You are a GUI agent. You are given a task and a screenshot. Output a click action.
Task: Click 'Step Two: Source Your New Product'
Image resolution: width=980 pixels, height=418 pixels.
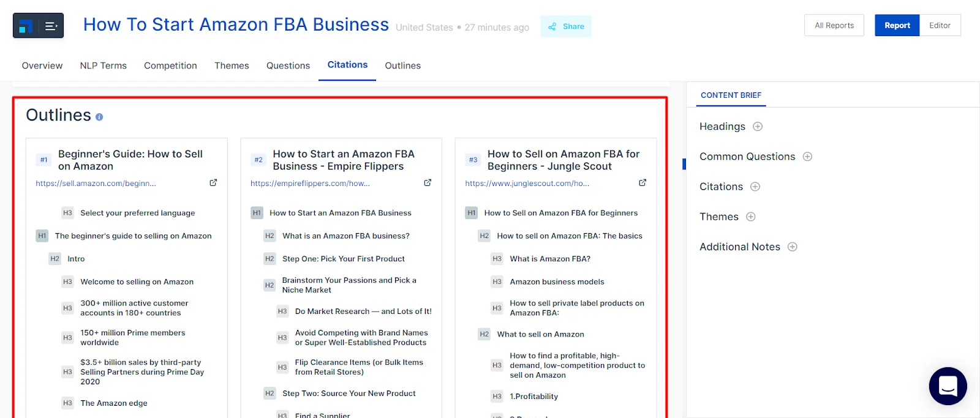pyautogui.click(x=349, y=394)
